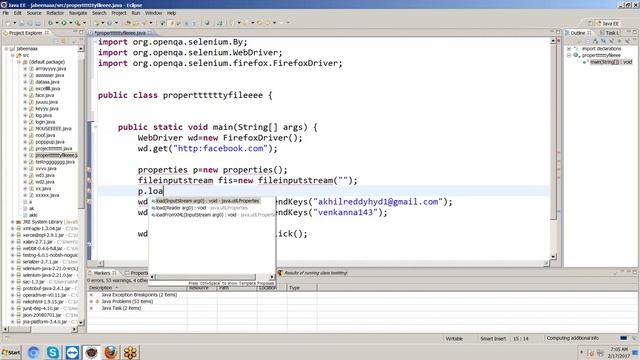
Task: Select protobuf-java-2.4.1.jar library
Action: click(x=43, y=289)
